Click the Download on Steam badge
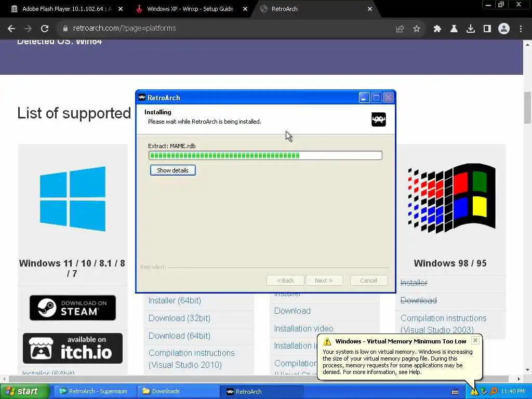 (x=73, y=308)
